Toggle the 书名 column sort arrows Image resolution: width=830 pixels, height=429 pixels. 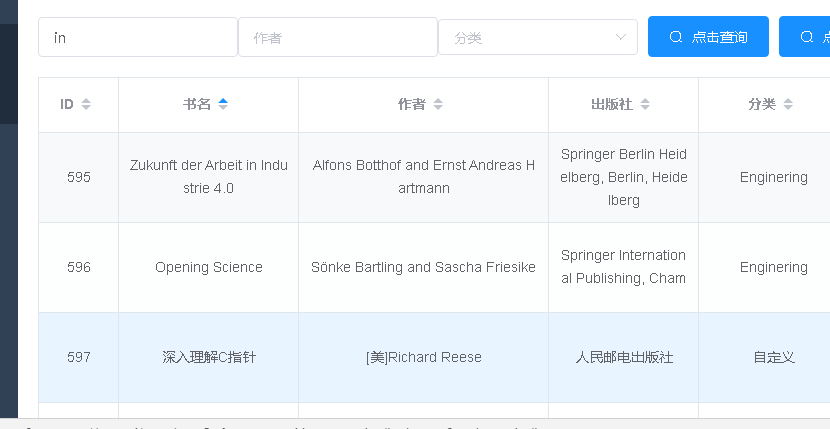pyautogui.click(x=223, y=104)
